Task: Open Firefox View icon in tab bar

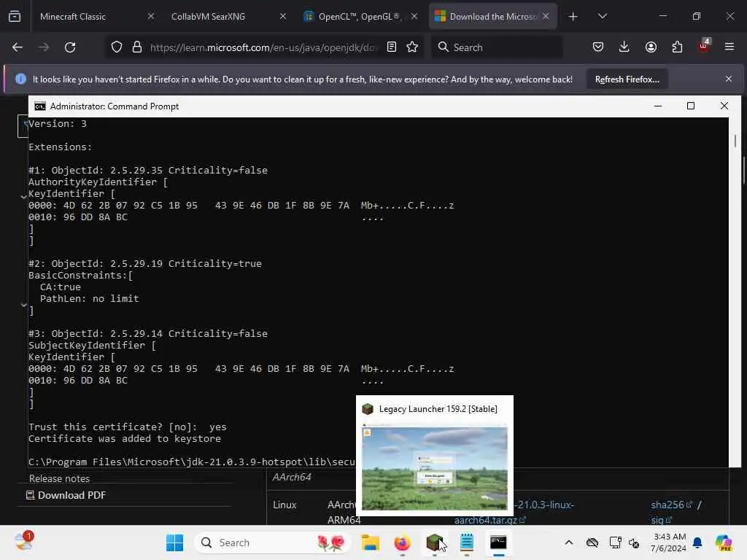Action: (x=15, y=17)
